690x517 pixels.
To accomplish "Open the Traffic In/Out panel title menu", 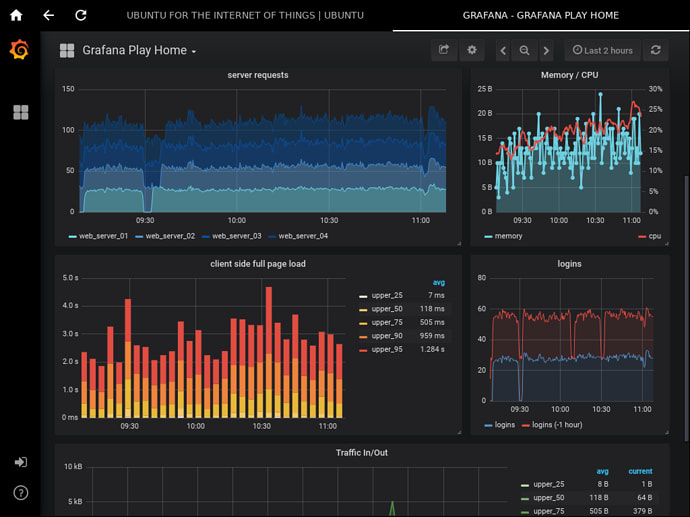I will (362, 453).
